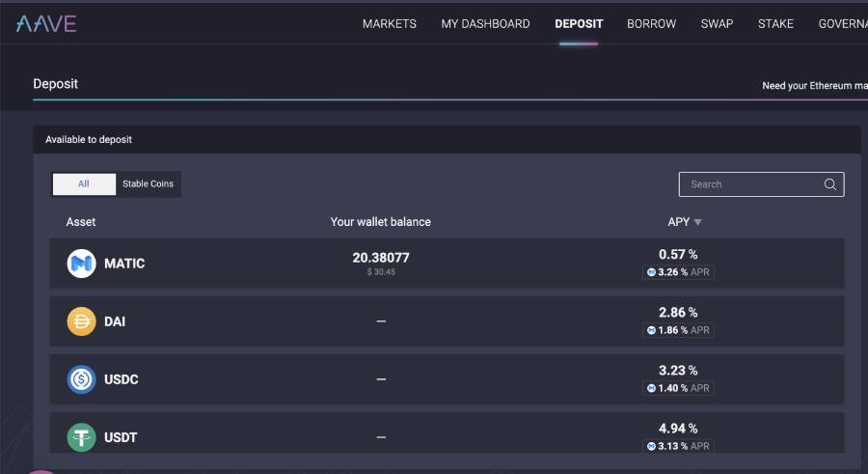The width and height of the screenshot is (868, 474).
Task: Click the 4.94 % APY value
Action: [x=678, y=429]
